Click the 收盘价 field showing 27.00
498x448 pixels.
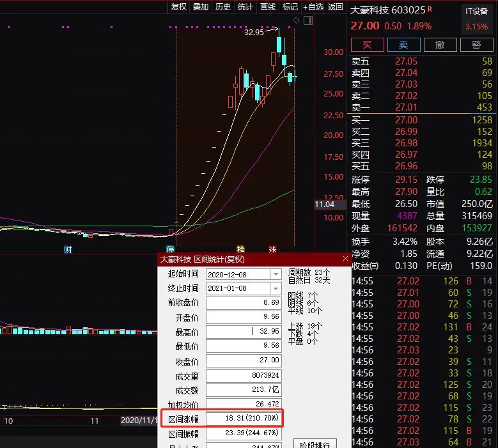point(244,360)
